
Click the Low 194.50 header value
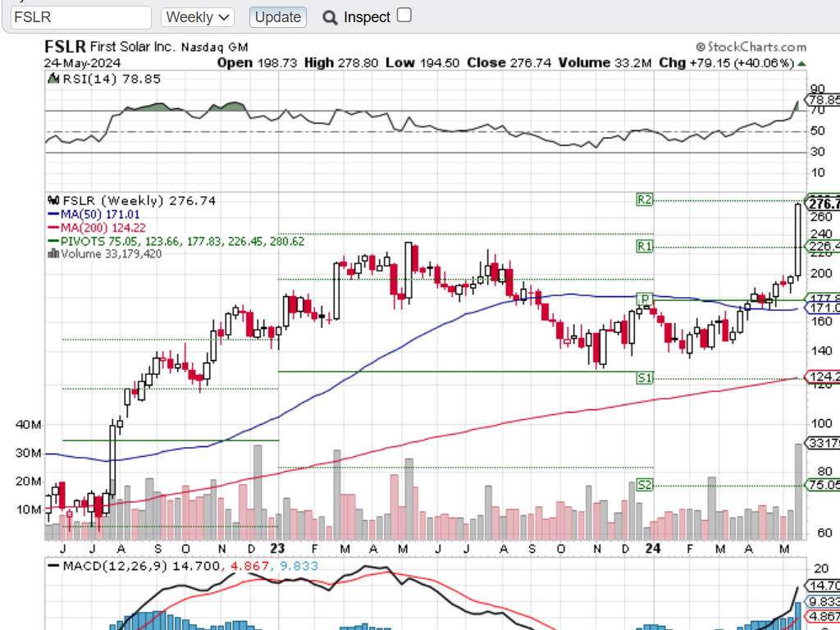422,62
